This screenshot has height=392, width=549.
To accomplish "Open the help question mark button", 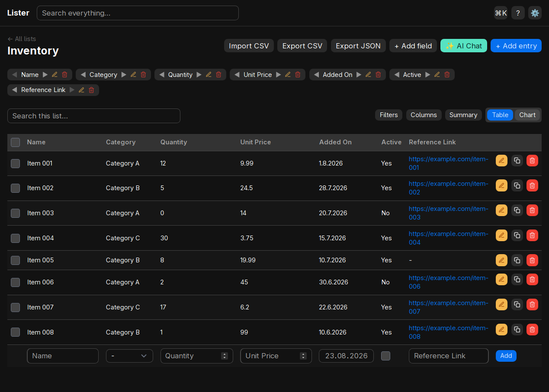I will click(518, 13).
